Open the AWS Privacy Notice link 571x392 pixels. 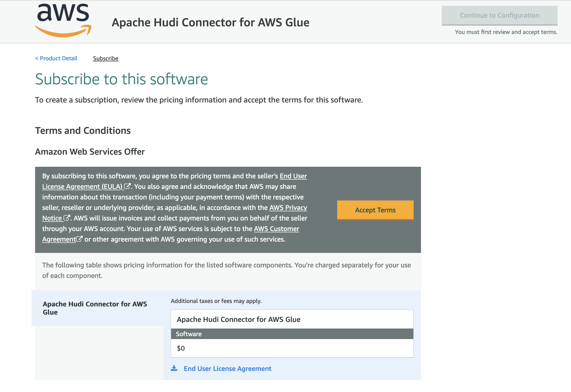tap(288, 208)
